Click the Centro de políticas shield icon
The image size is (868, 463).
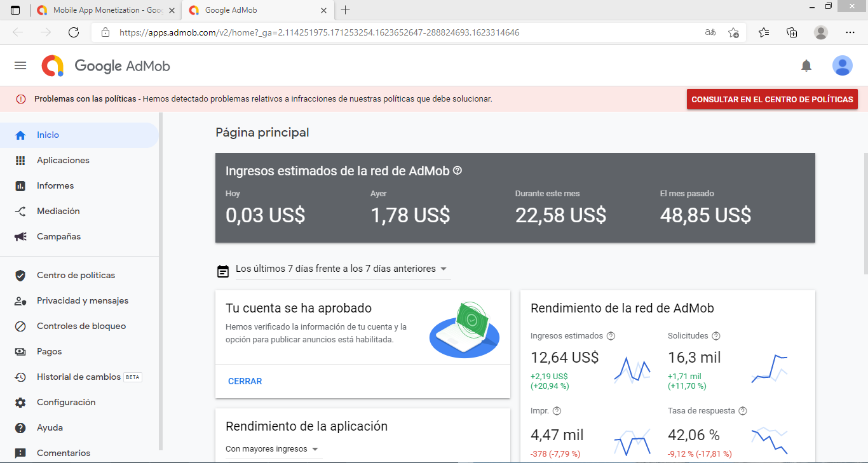[20, 276]
